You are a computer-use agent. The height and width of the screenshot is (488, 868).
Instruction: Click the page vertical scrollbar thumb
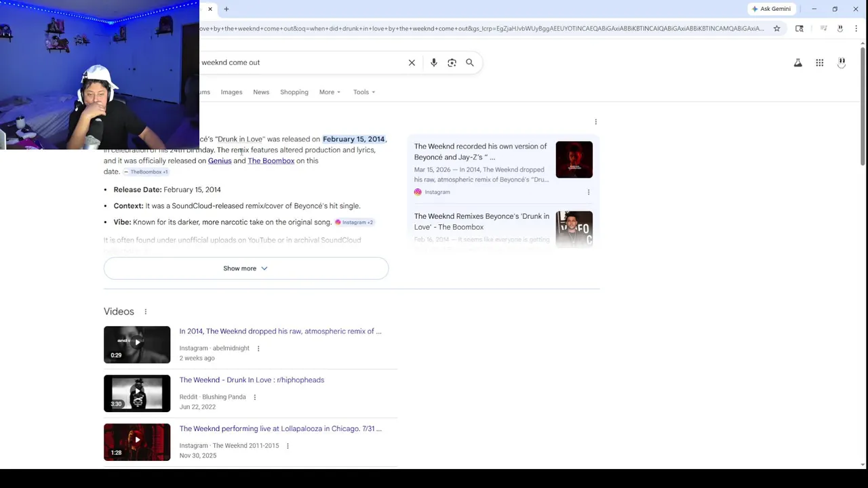tap(863, 105)
